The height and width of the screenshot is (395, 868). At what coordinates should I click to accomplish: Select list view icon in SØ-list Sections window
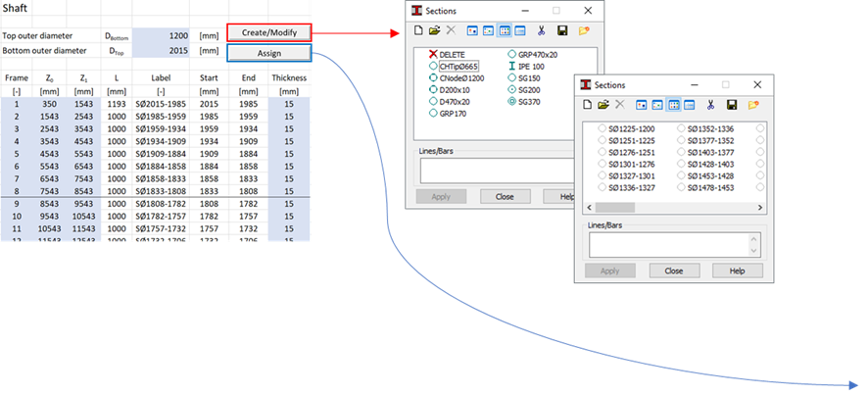point(673,104)
